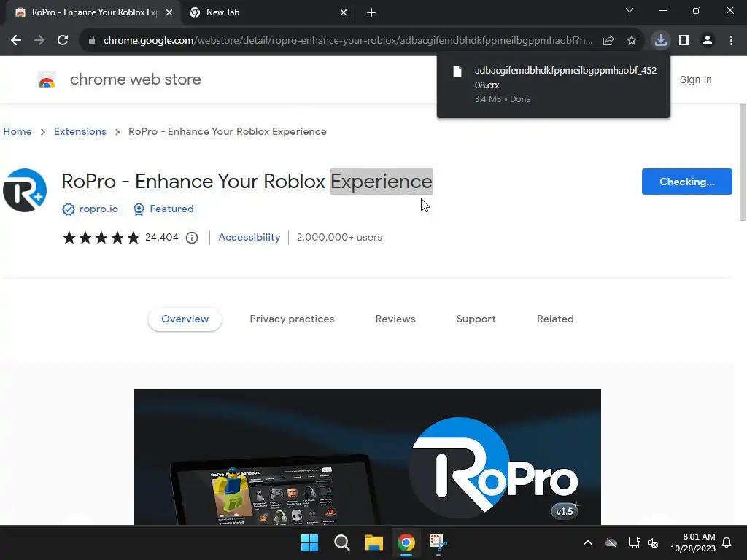Click the Chrome taskbar icon
The width and height of the screenshot is (747, 560).
coord(406,542)
